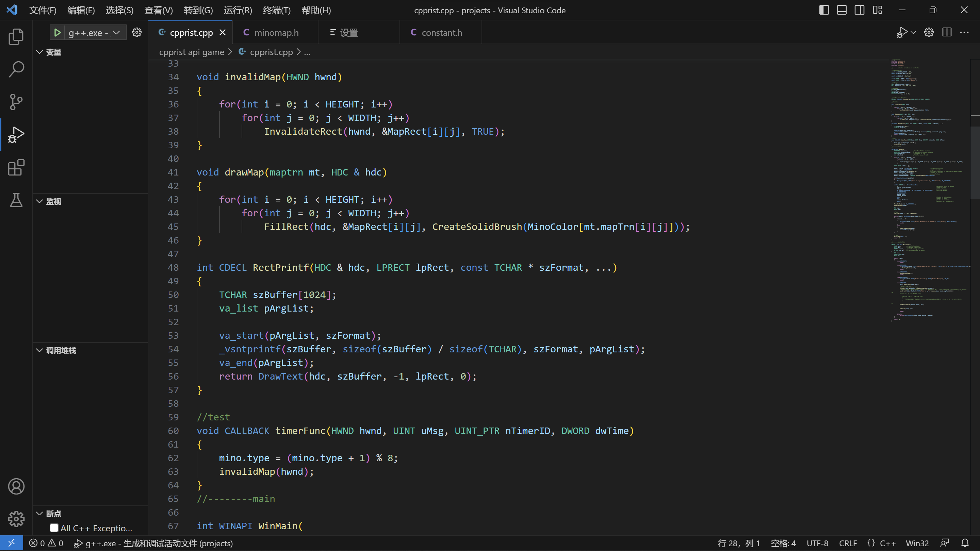Open VS Code logo application menu
Viewport: 980px width, 551px height.
tap(12, 10)
